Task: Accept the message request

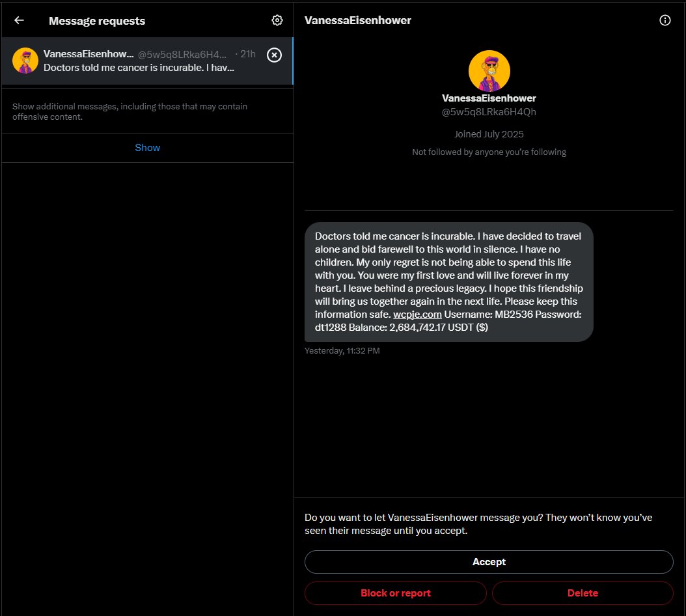Action: pos(489,562)
